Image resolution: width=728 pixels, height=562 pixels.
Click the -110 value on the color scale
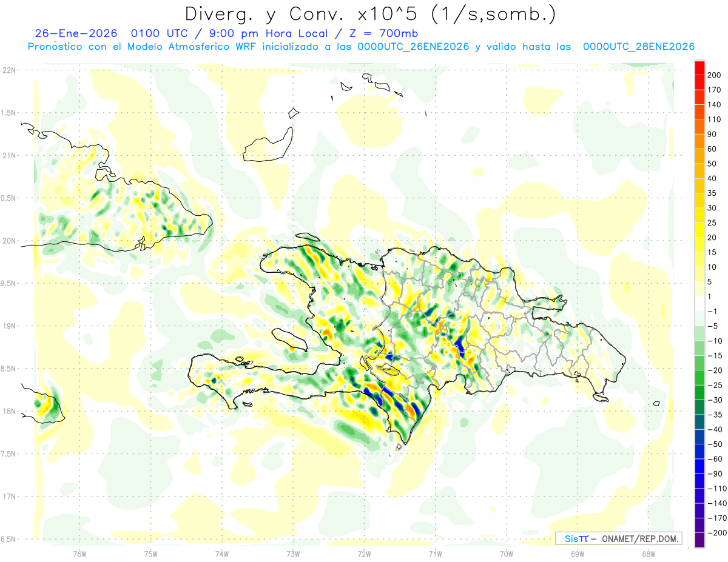coord(718,488)
